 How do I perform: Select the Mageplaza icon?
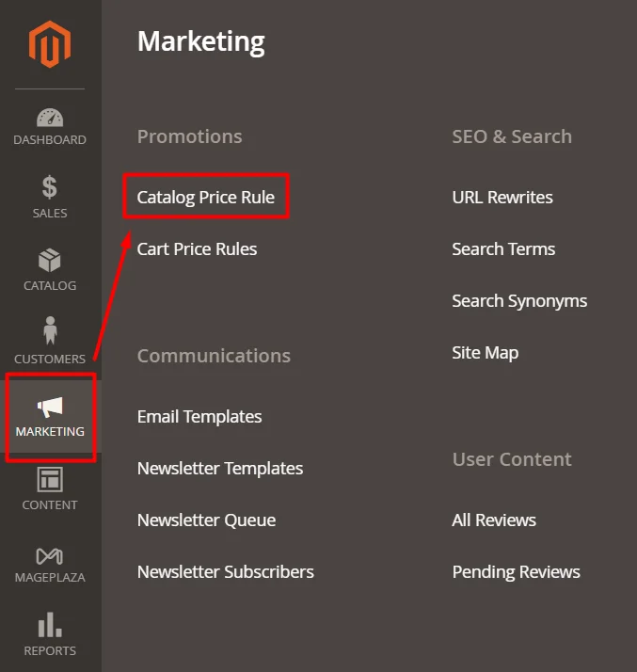[x=50, y=553]
